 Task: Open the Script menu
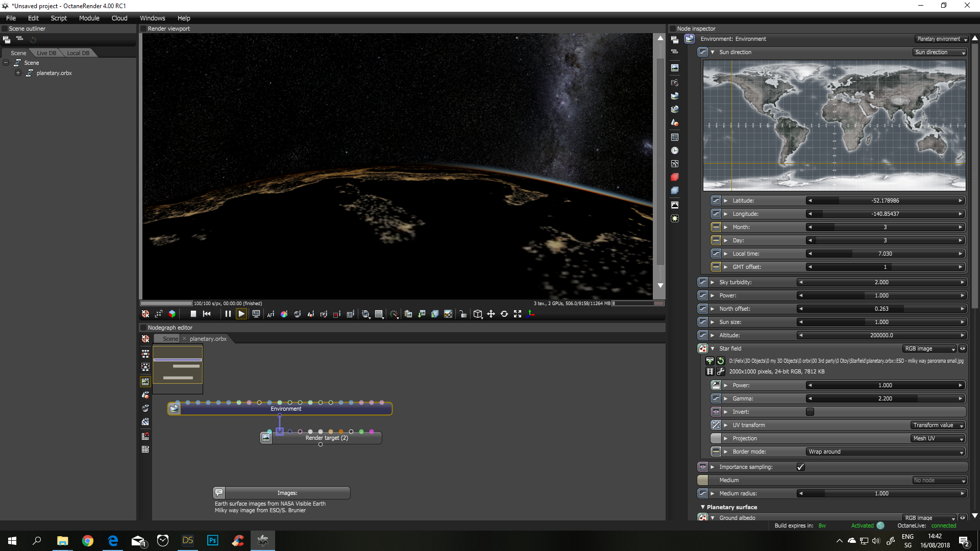click(x=59, y=18)
